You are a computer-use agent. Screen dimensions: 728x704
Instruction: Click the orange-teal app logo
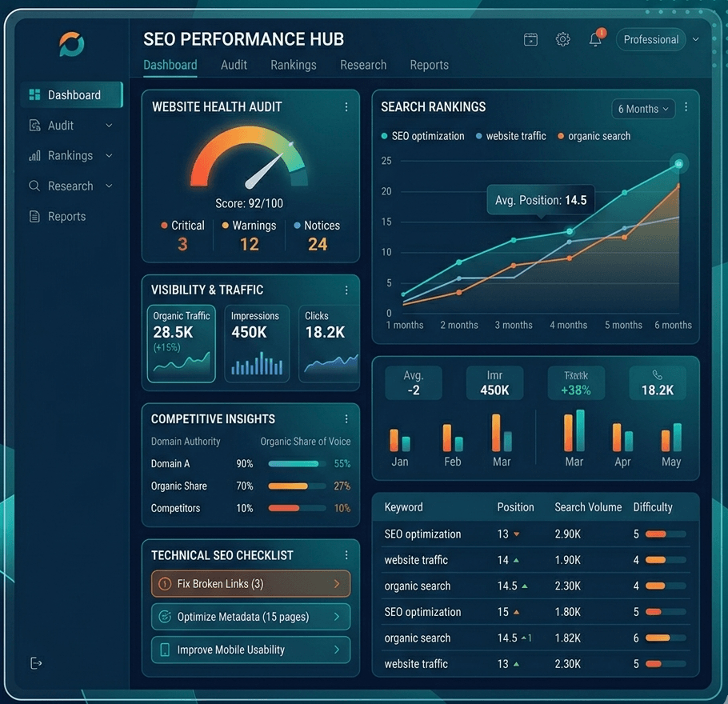point(71,44)
